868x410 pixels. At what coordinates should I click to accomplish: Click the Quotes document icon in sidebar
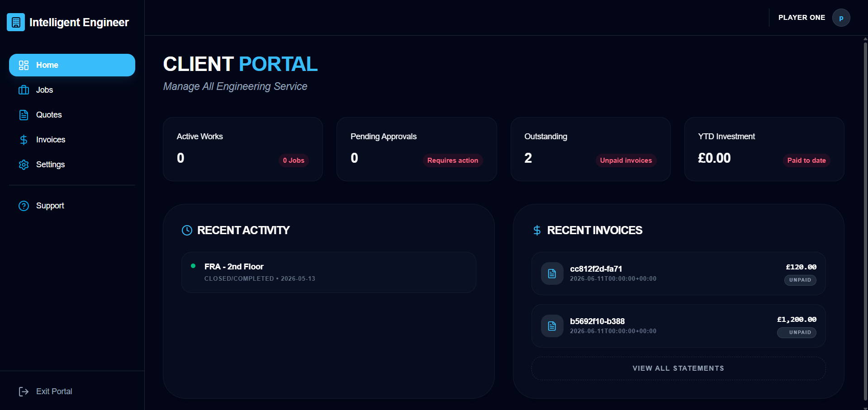click(x=24, y=115)
